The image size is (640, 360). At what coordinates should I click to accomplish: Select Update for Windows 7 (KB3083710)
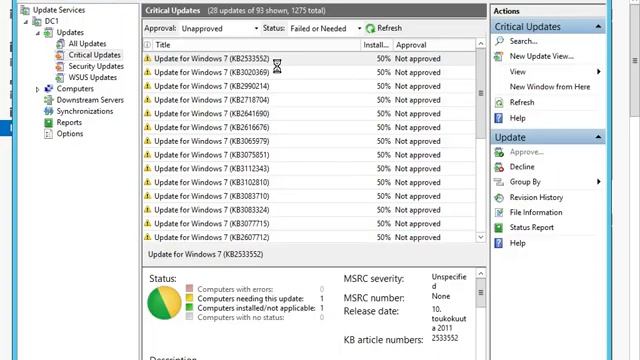click(309, 196)
